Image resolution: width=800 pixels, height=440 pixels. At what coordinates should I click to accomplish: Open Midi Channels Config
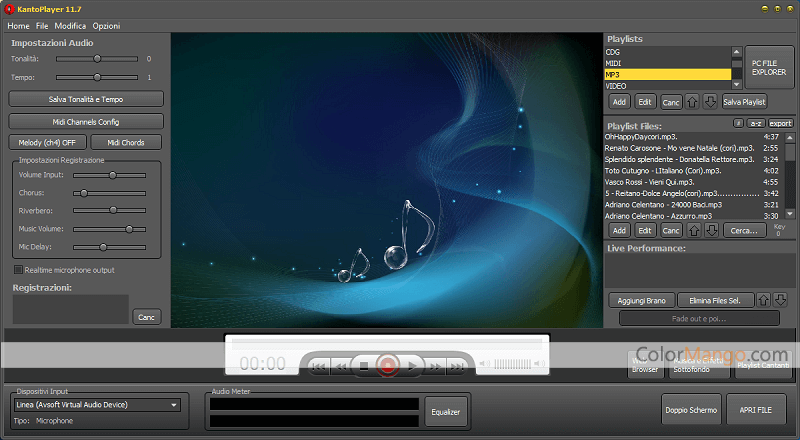86,122
